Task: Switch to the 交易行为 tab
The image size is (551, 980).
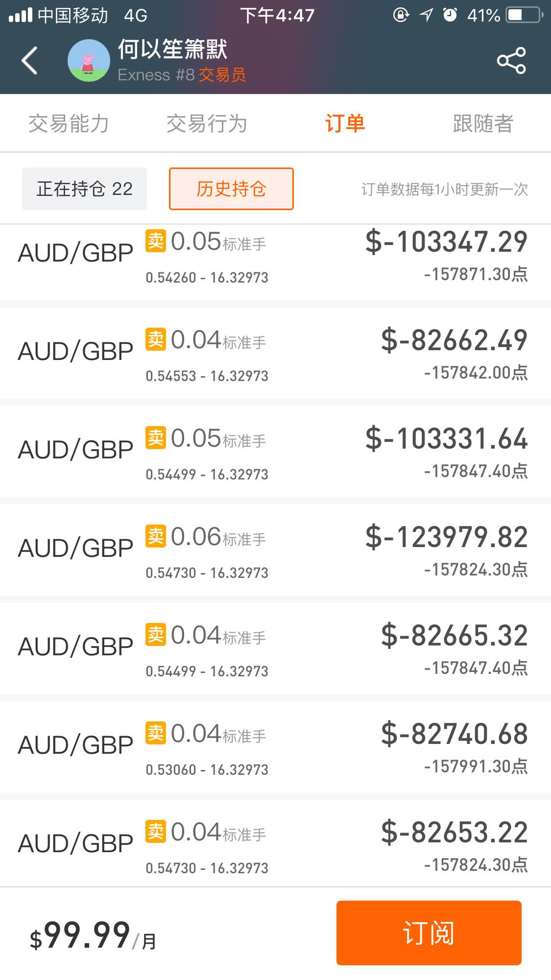Action: coord(207,123)
